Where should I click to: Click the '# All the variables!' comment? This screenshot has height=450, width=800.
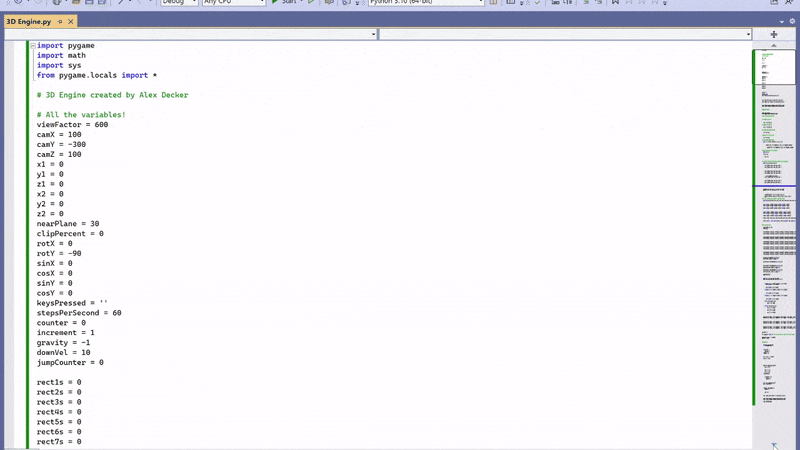81,115
